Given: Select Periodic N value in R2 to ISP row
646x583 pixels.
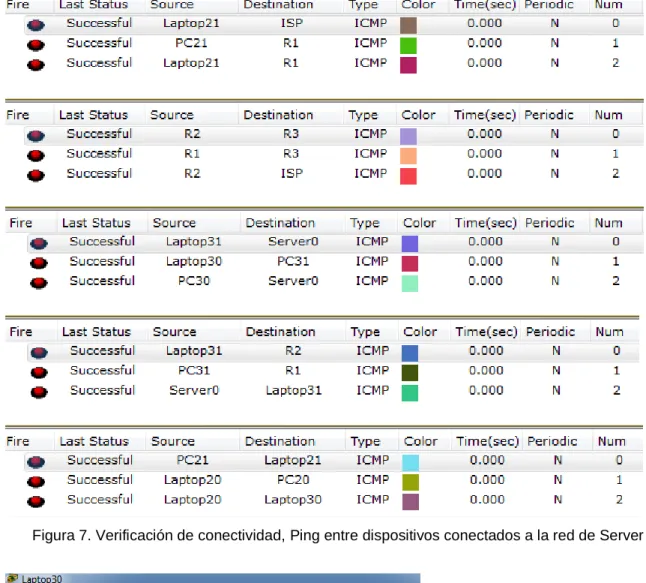Looking at the screenshot, I should click(x=555, y=173).
